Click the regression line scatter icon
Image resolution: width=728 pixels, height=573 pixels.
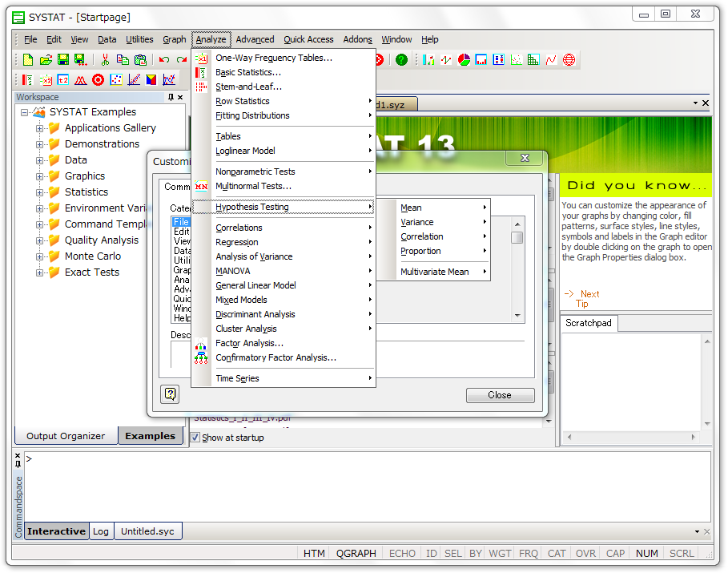tap(134, 80)
